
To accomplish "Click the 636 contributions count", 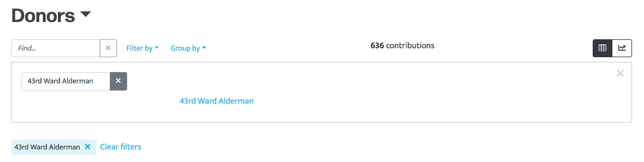I will click(402, 46).
